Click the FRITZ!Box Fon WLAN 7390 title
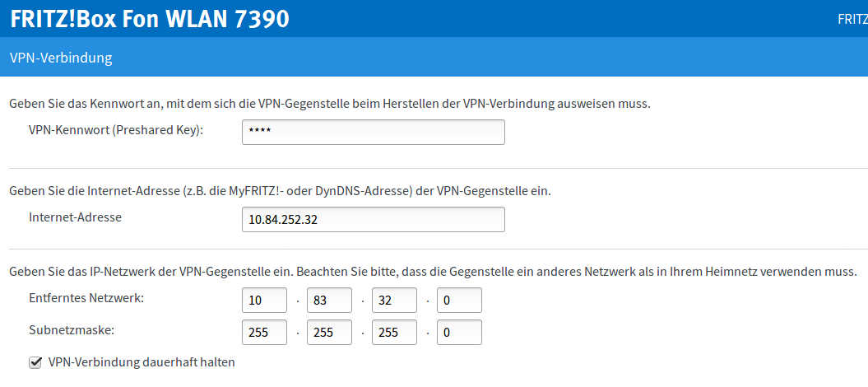The image size is (868, 387). 150,18
